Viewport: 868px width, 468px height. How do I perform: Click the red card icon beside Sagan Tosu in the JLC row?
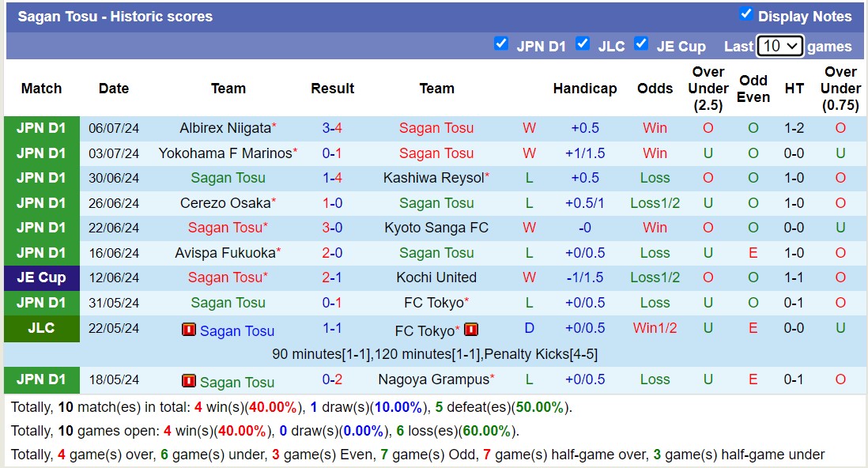[189, 330]
